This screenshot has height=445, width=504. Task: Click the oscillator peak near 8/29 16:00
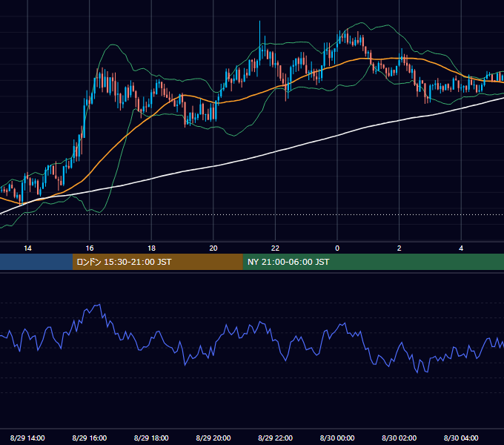[99, 305]
